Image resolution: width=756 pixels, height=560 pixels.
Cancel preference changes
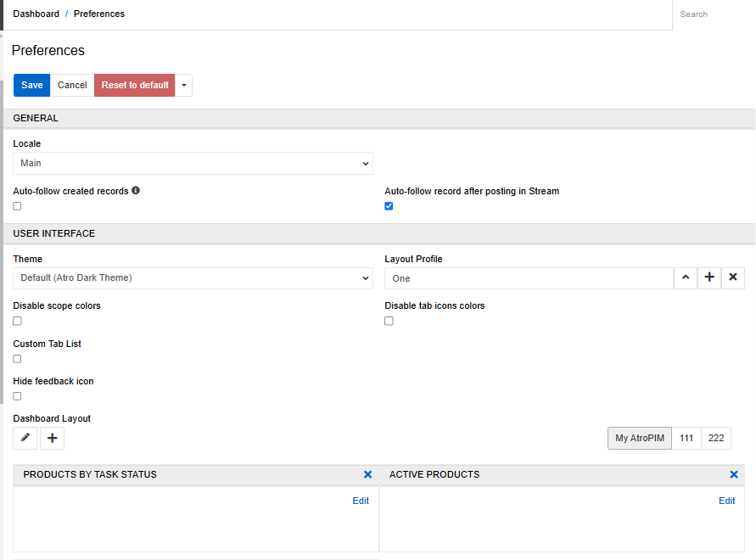click(x=72, y=86)
